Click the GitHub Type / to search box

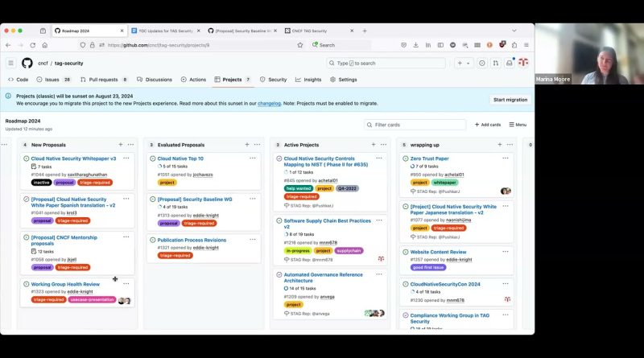(x=386, y=64)
